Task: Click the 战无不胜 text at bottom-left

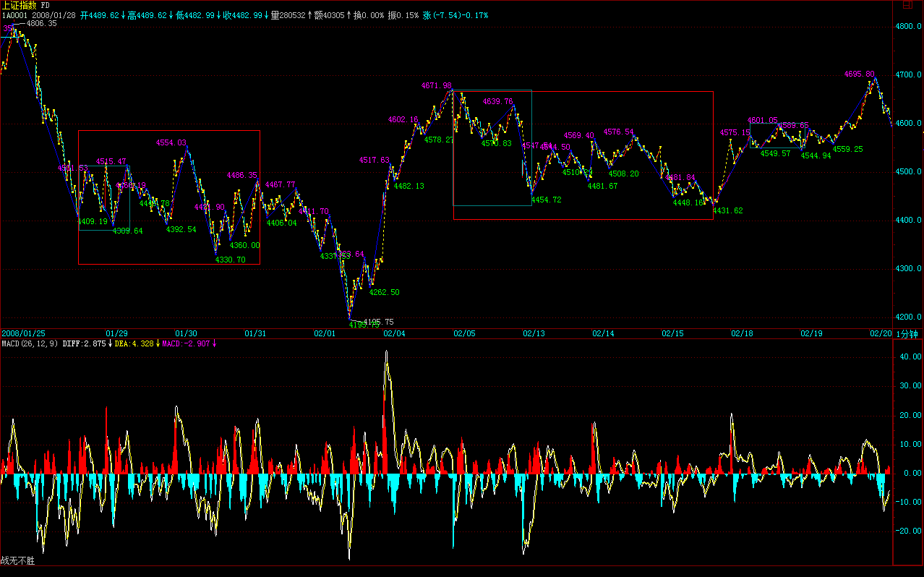Action: 18,560
